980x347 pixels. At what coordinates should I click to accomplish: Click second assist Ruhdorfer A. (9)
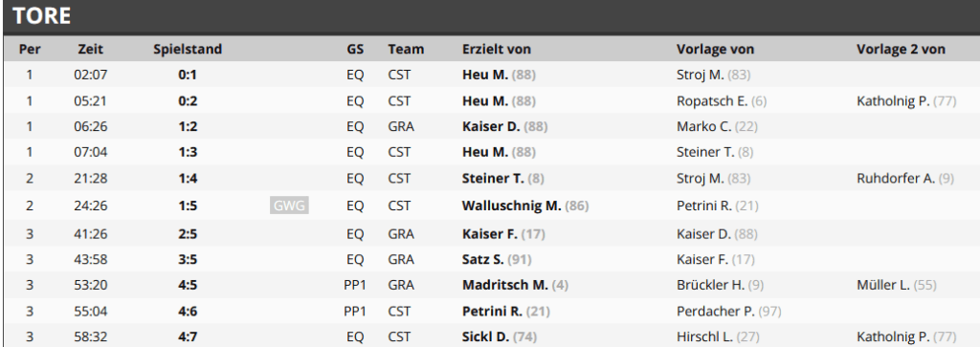click(x=905, y=179)
